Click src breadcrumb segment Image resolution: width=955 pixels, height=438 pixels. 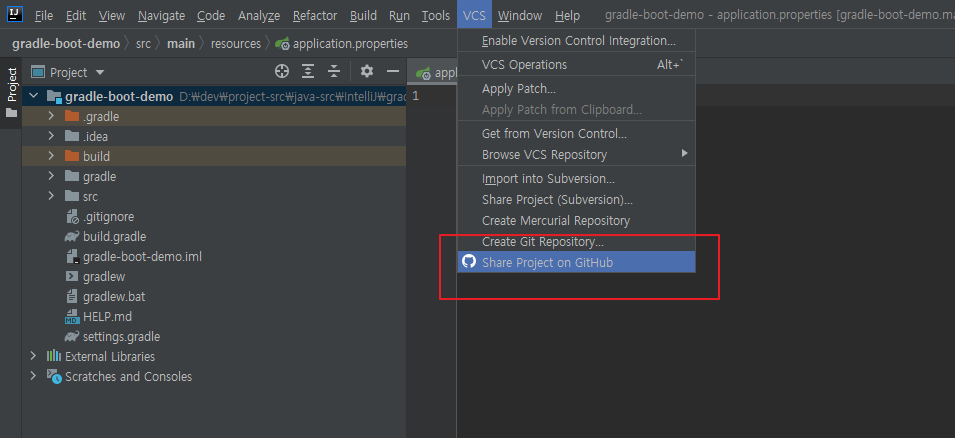tap(143, 44)
